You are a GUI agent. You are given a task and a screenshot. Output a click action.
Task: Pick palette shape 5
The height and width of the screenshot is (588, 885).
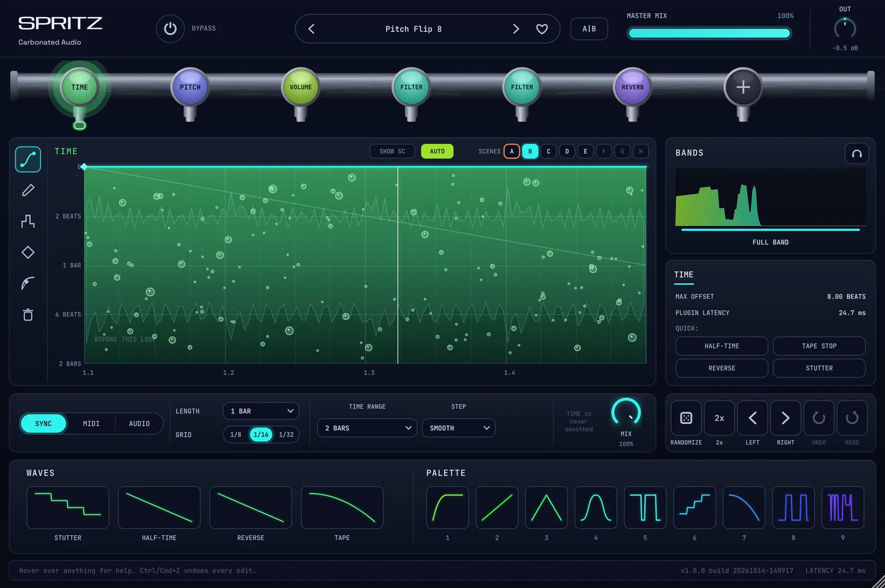(645, 507)
